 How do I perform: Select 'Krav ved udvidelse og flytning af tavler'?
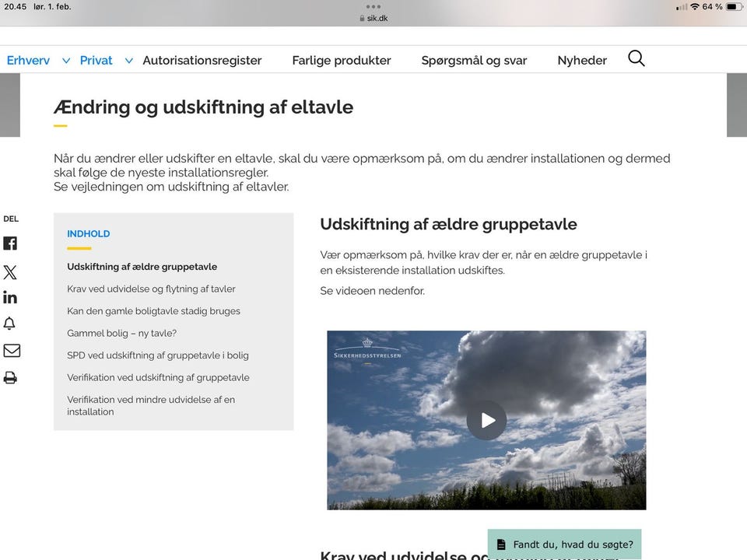coord(152,289)
